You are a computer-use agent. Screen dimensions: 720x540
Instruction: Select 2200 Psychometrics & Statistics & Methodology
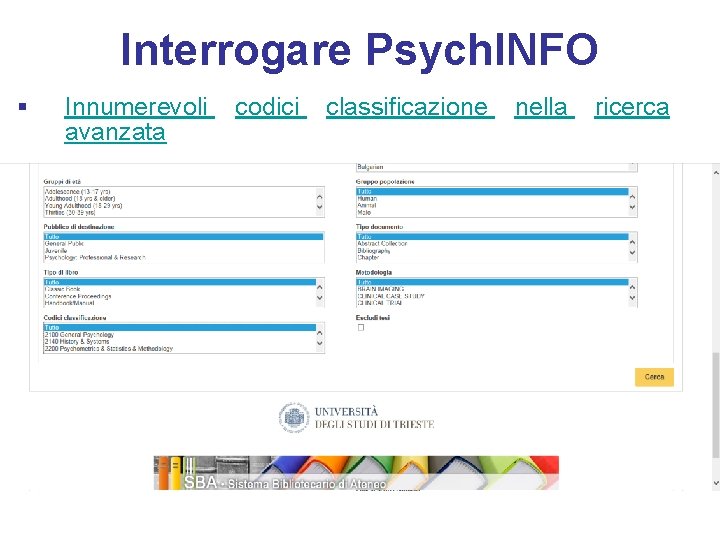pyautogui.click(x=180, y=349)
